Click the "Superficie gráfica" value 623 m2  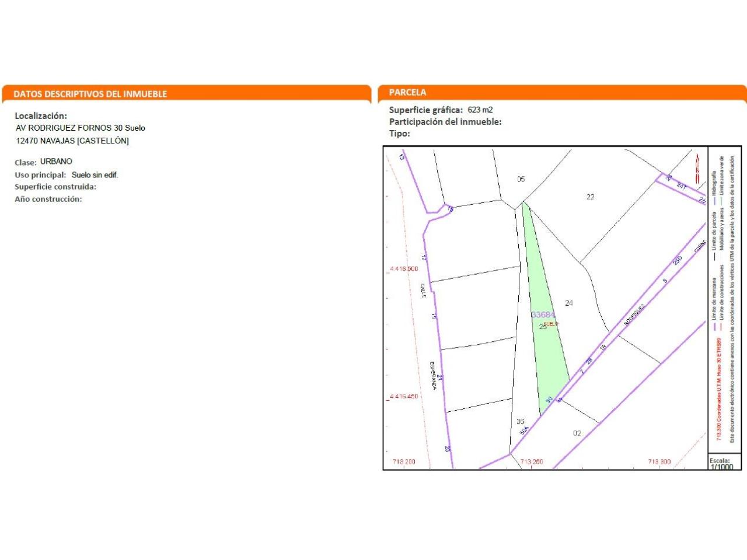click(480, 110)
